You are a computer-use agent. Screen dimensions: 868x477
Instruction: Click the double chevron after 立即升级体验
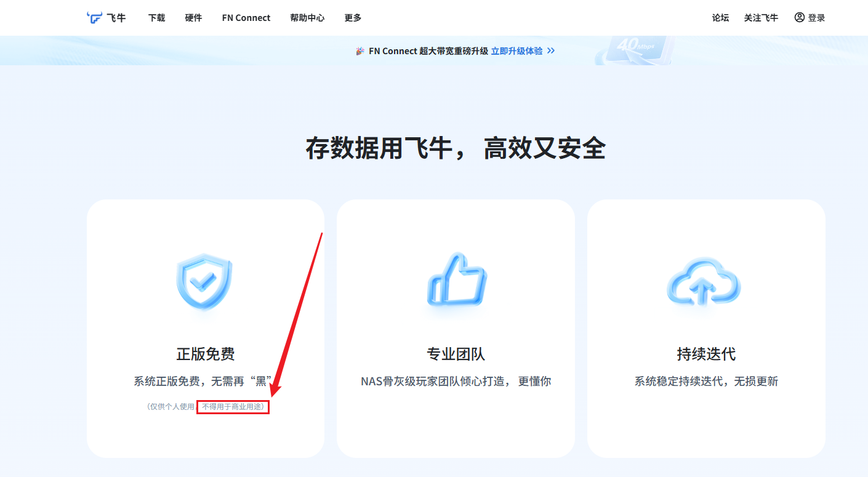tap(551, 51)
